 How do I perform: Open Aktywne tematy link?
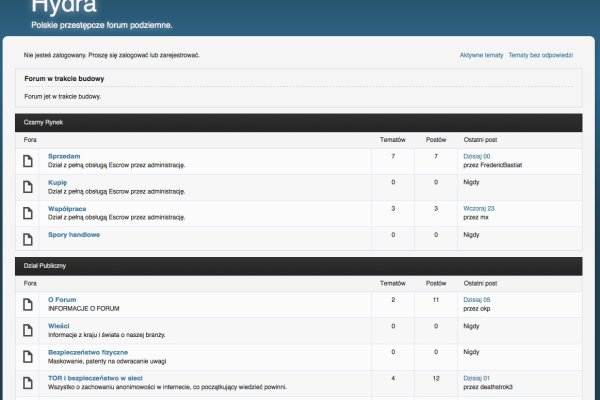coord(481,55)
